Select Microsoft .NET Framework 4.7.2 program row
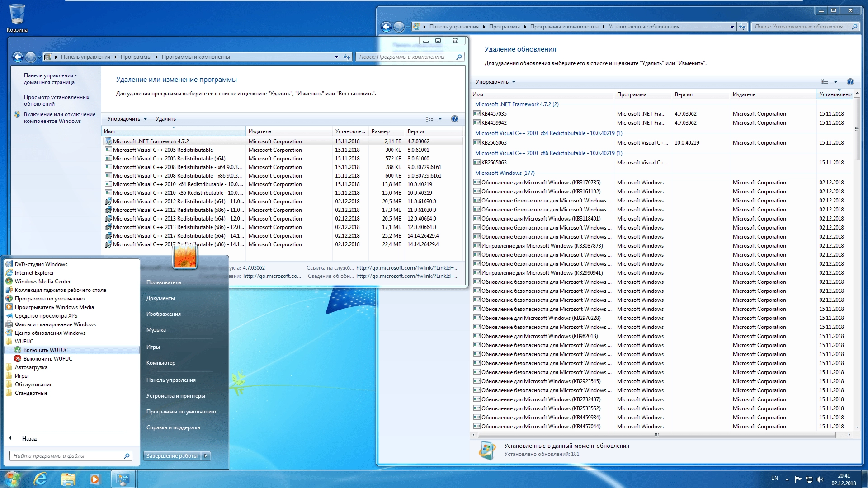Image resolution: width=868 pixels, height=488 pixels. click(283, 141)
